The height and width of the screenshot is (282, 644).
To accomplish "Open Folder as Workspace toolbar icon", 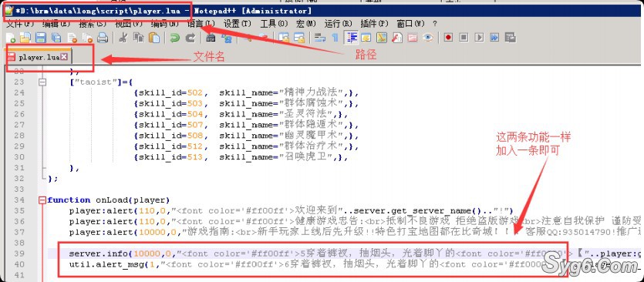I will point(413,38).
